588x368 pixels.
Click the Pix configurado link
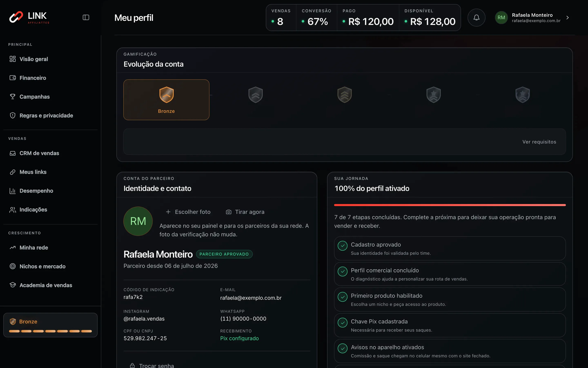[239, 338]
